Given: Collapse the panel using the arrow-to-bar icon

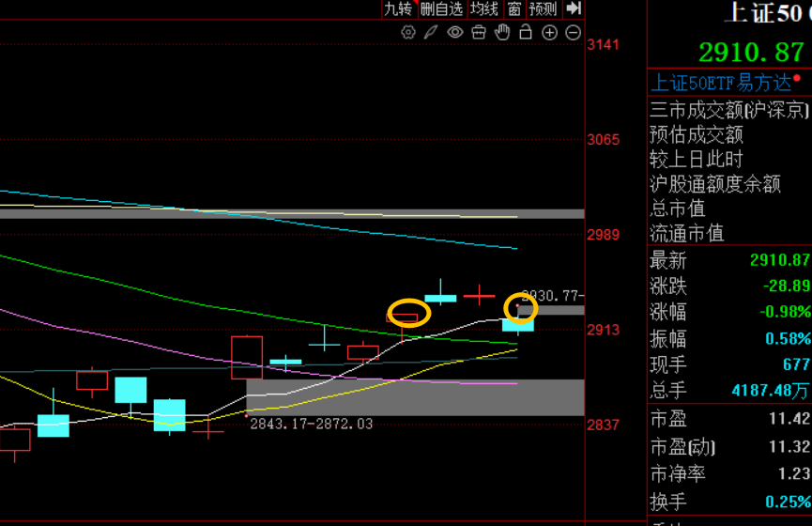Looking at the screenshot, I should (x=574, y=8).
